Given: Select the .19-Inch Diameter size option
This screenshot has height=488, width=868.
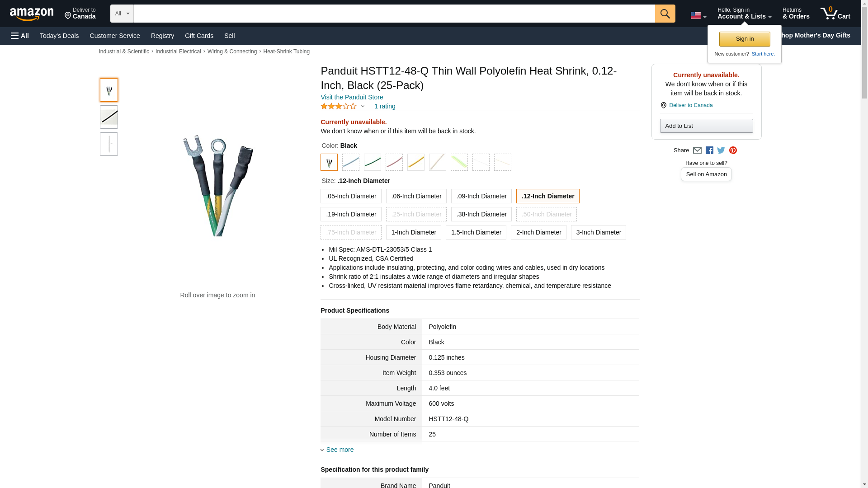Looking at the screenshot, I should pos(351,214).
